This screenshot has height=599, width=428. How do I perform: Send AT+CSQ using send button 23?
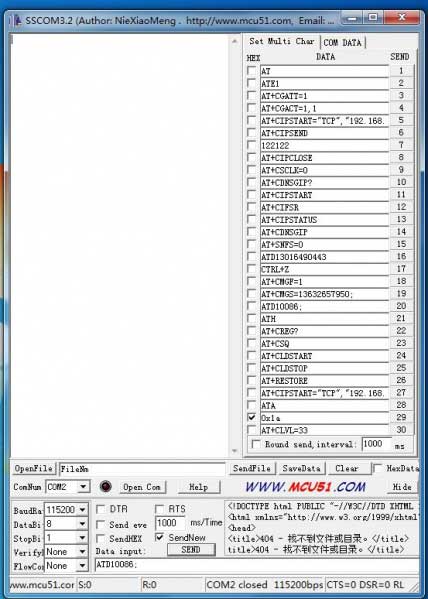401,343
